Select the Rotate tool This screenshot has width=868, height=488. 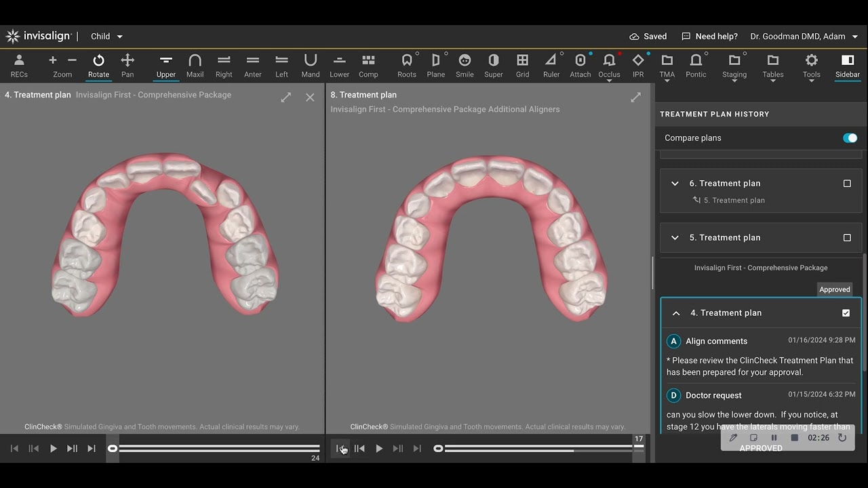click(98, 66)
